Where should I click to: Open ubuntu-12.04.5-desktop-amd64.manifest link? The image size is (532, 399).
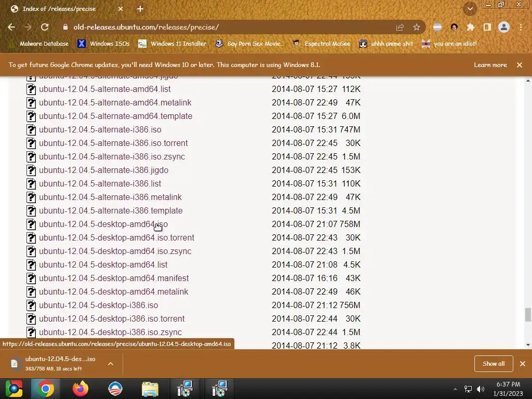click(114, 278)
